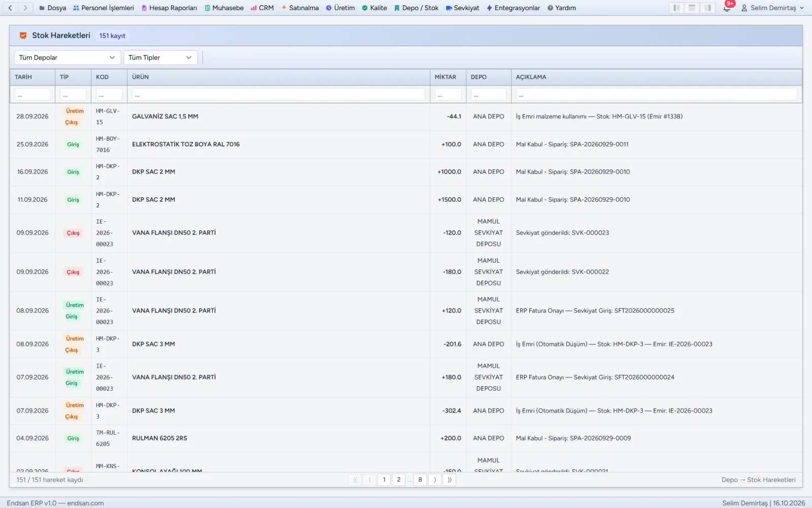Sort by the TARİH column header
This screenshot has width=812, height=508.
pos(32,77)
